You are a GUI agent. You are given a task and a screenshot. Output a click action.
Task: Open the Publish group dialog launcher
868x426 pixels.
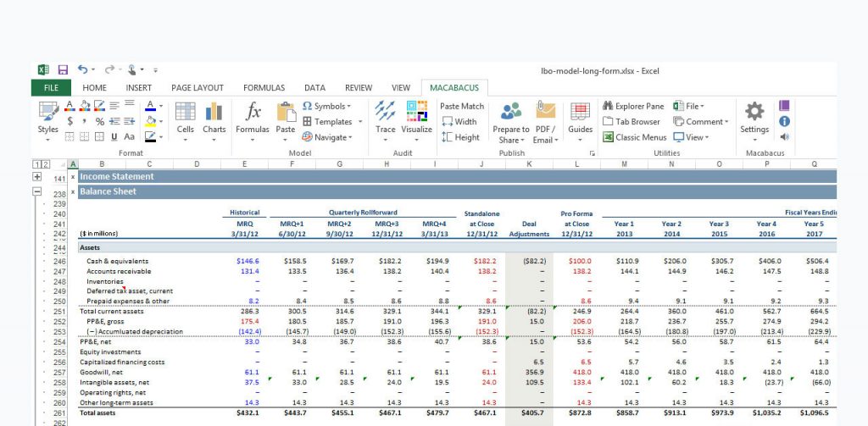coord(592,152)
